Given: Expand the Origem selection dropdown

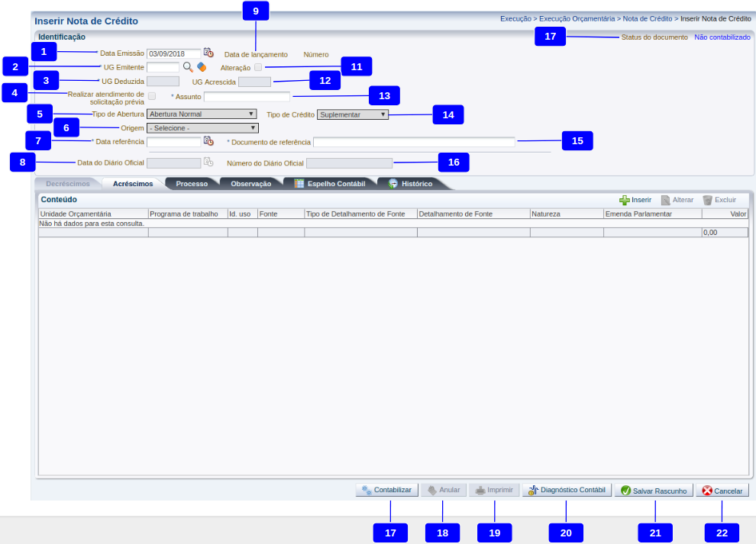Looking at the screenshot, I should tap(202, 128).
